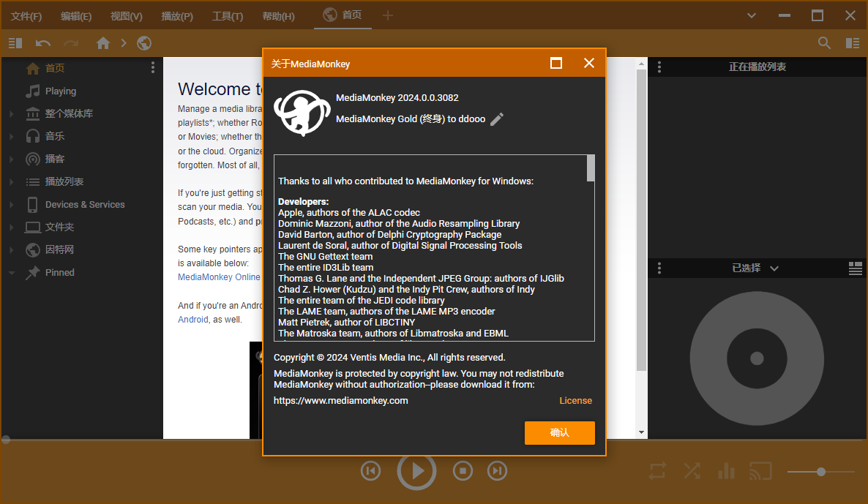Screen dimensions: 868x504
Task: Click the album art disc placeholder
Action: [x=757, y=358]
